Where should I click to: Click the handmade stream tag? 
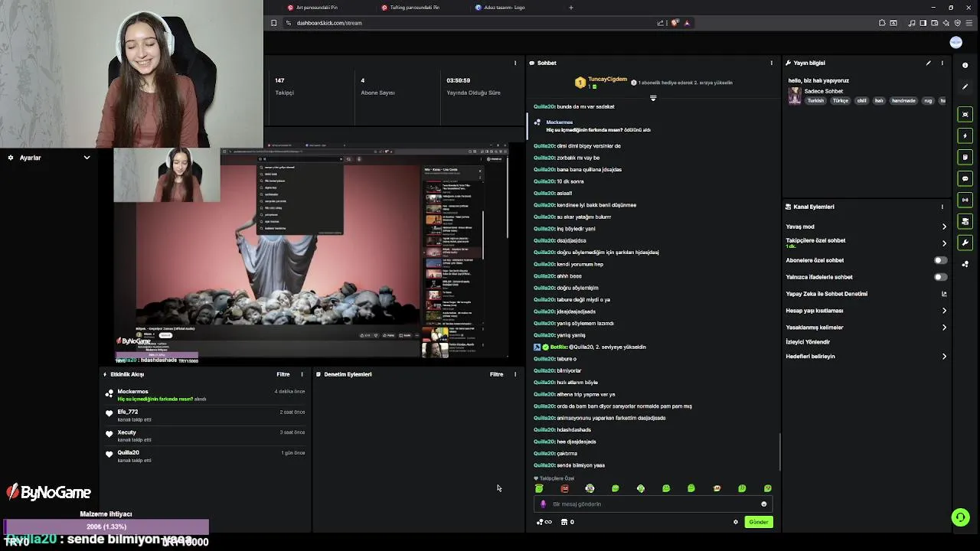(903, 100)
